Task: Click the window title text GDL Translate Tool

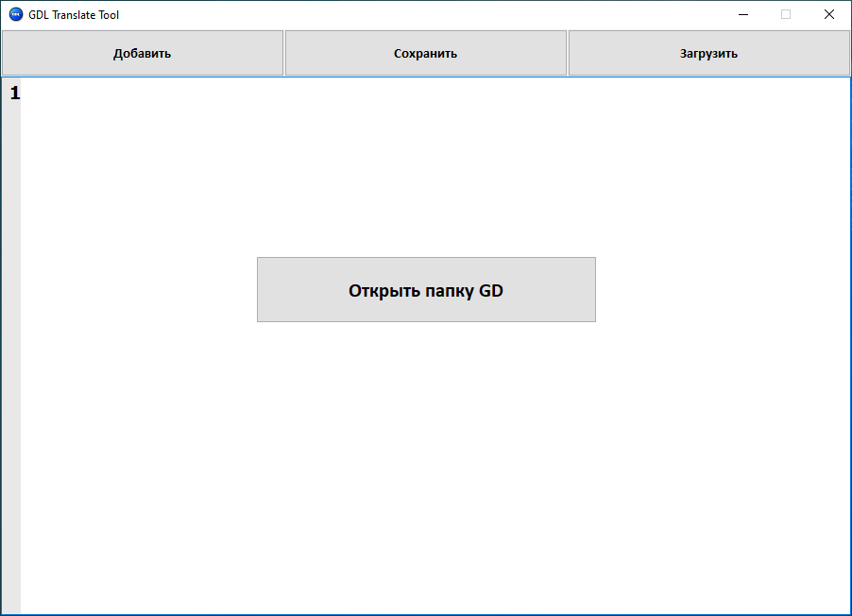Action: tap(74, 15)
